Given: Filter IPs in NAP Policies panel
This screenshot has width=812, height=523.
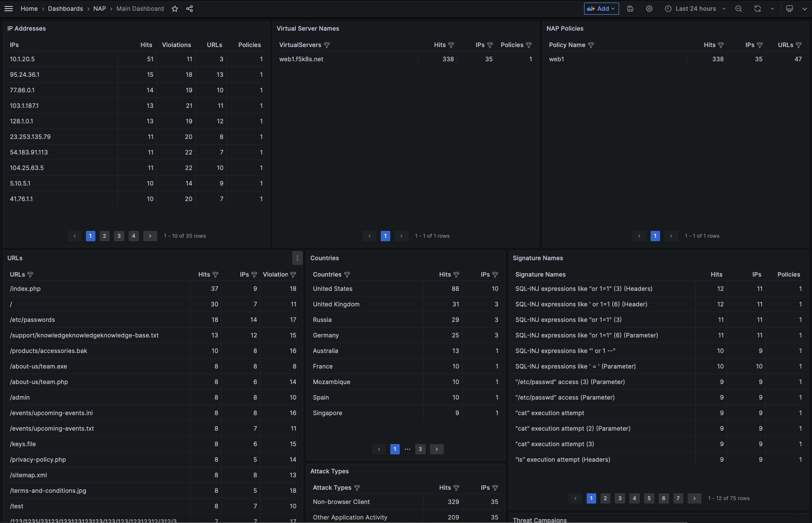Looking at the screenshot, I should pos(760,45).
